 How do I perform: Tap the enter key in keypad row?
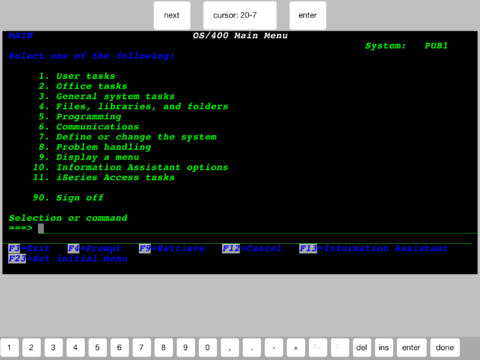click(411, 348)
